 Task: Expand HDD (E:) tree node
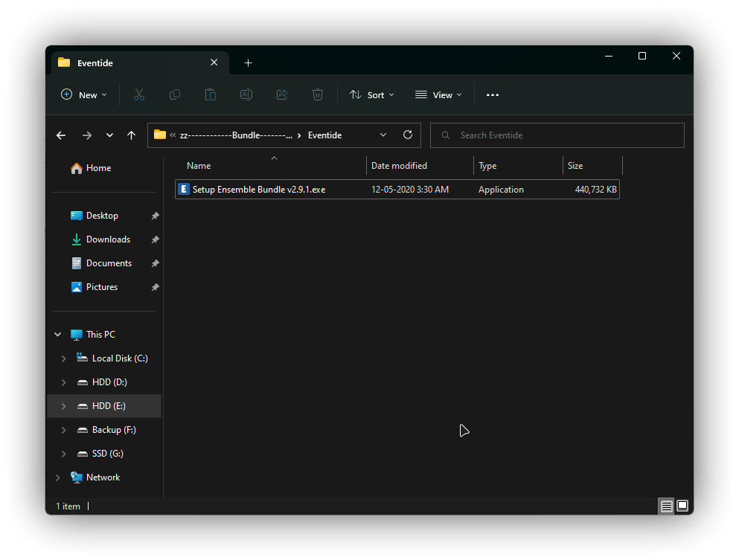(63, 406)
